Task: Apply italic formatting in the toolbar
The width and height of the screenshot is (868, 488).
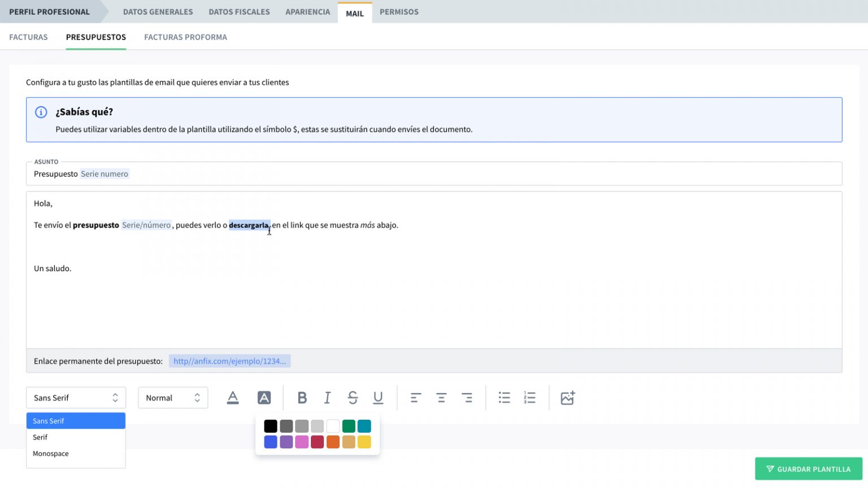Action: pos(327,398)
